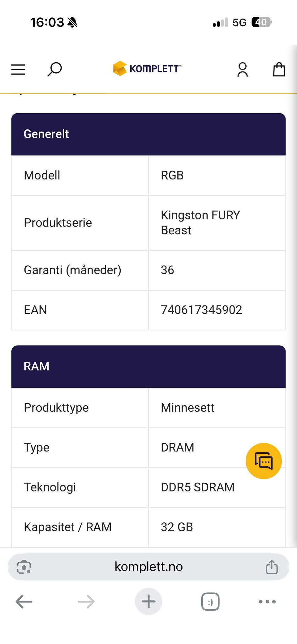This screenshot has width=297, height=644.
Task: Go to Komplett home via logo
Action: pos(147,68)
